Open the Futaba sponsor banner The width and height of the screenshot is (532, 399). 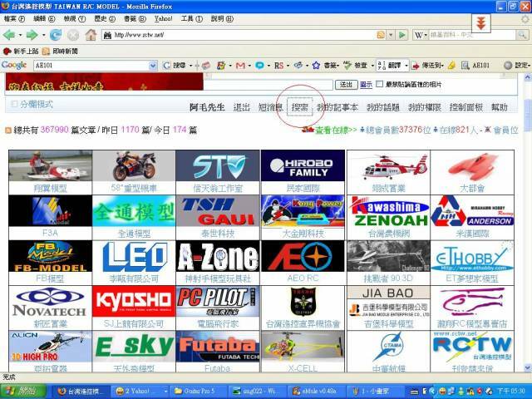pyautogui.click(x=218, y=347)
